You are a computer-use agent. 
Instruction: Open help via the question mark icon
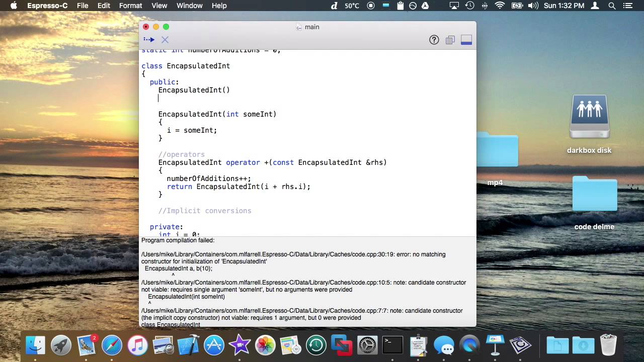[x=434, y=40]
